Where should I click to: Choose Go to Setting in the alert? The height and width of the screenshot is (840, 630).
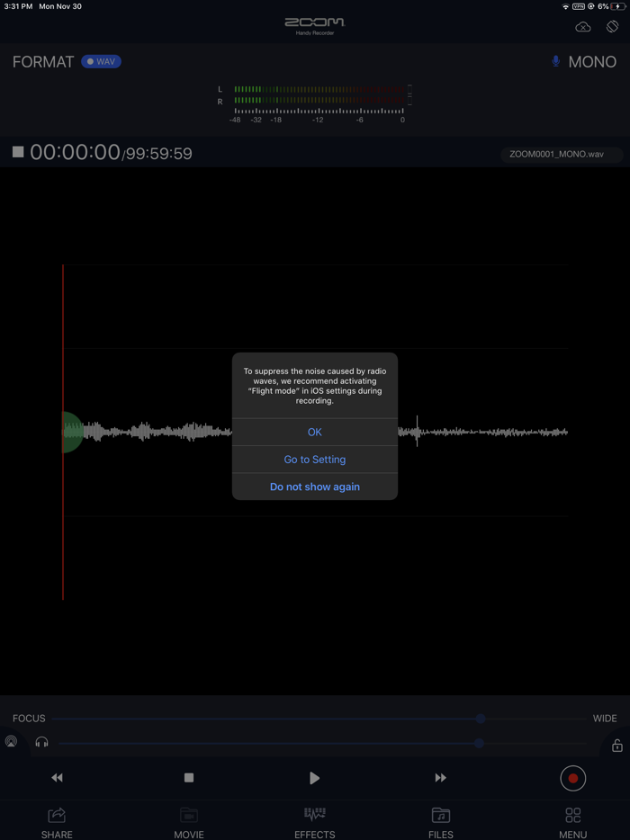coord(315,460)
